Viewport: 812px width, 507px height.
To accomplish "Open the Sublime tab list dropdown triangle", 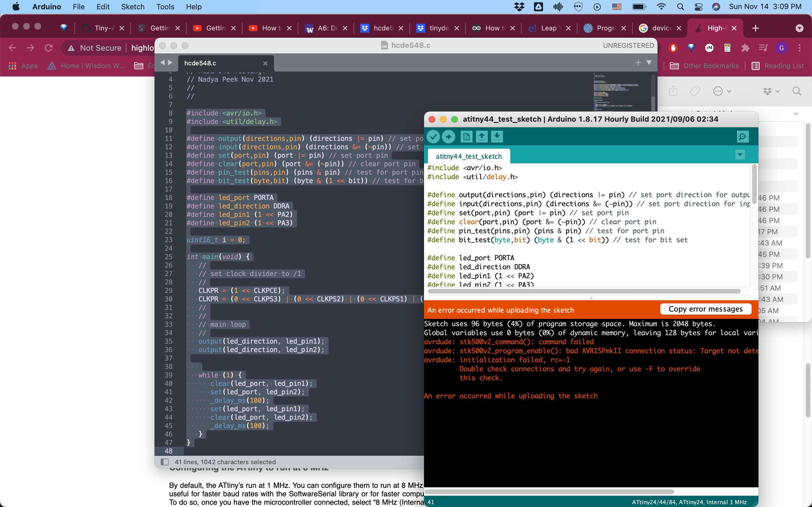I will (649, 63).
